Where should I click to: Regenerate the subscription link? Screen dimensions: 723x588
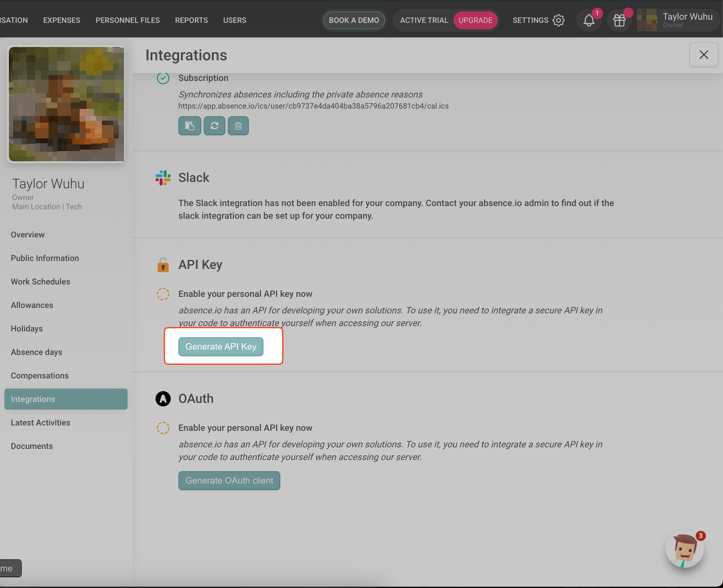[214, 126]
